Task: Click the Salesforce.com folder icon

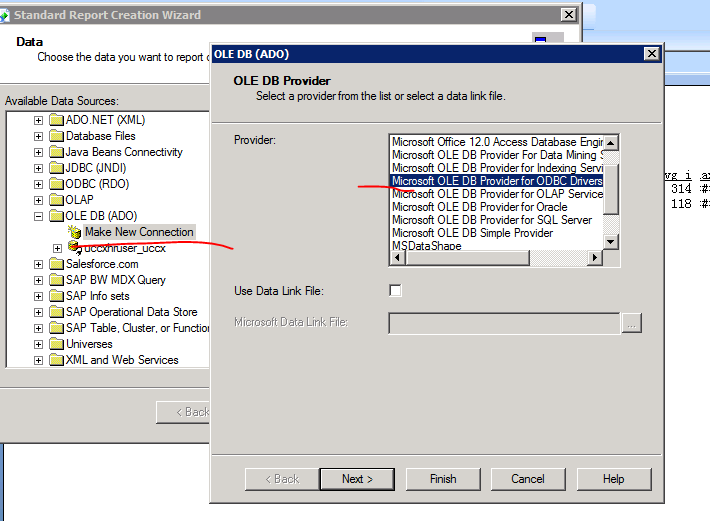Action: tap(57, 264)
